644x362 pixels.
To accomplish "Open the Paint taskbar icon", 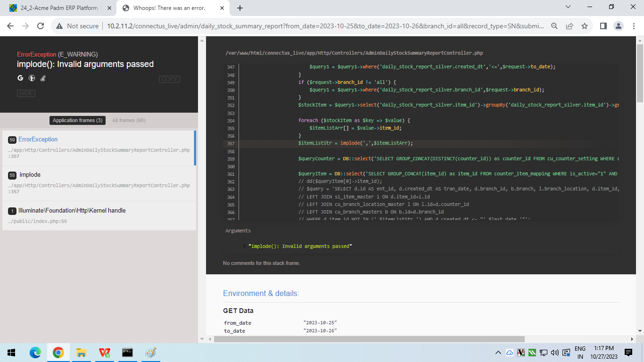I will coord(150,353).
